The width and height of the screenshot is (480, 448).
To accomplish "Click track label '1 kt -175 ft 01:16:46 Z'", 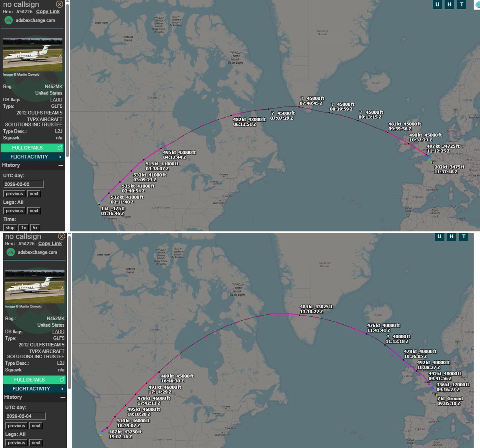I will point(113,211).
